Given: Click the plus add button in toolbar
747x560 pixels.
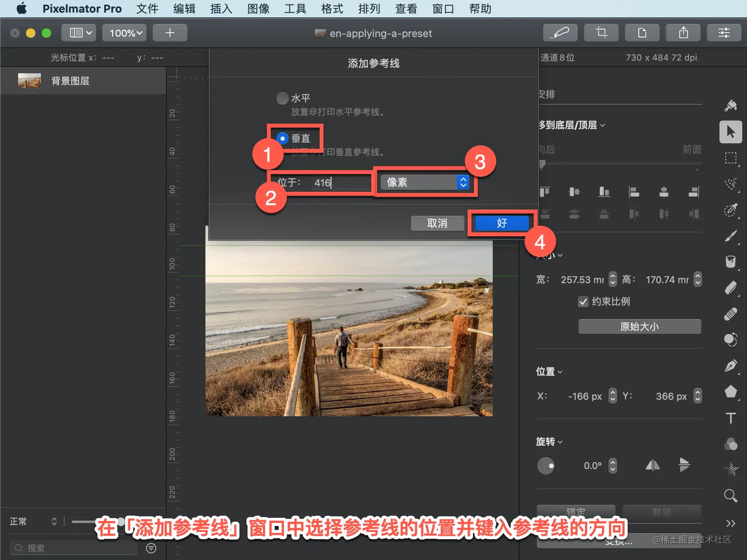Looking at the screenshot, I should (170, 33).
